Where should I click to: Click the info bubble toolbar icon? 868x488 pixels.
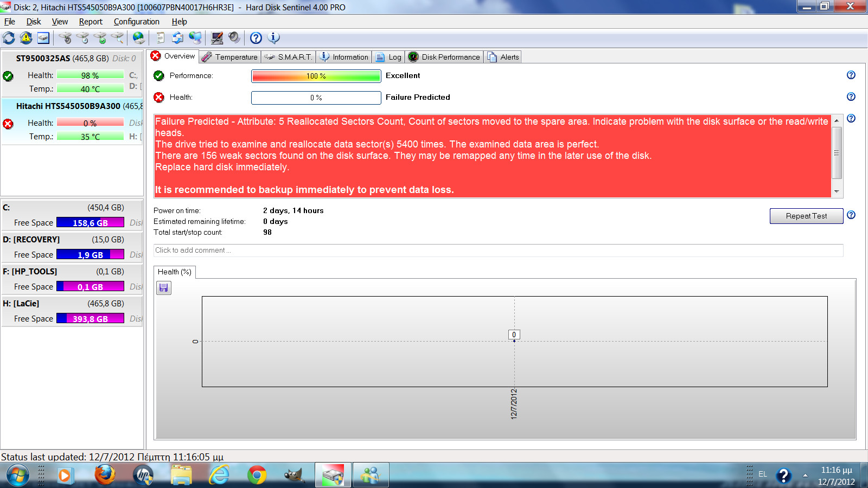274,38
